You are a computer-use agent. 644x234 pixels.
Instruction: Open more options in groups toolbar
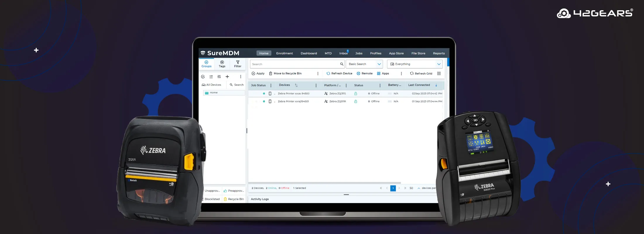[x=241, y=77]
